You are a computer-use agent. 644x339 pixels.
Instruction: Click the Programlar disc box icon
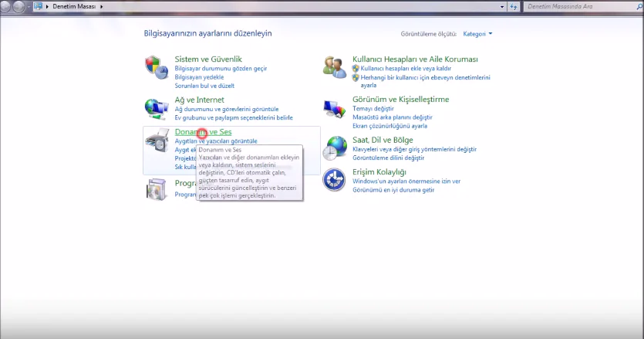pyautogui.click(x=157, y=189)
